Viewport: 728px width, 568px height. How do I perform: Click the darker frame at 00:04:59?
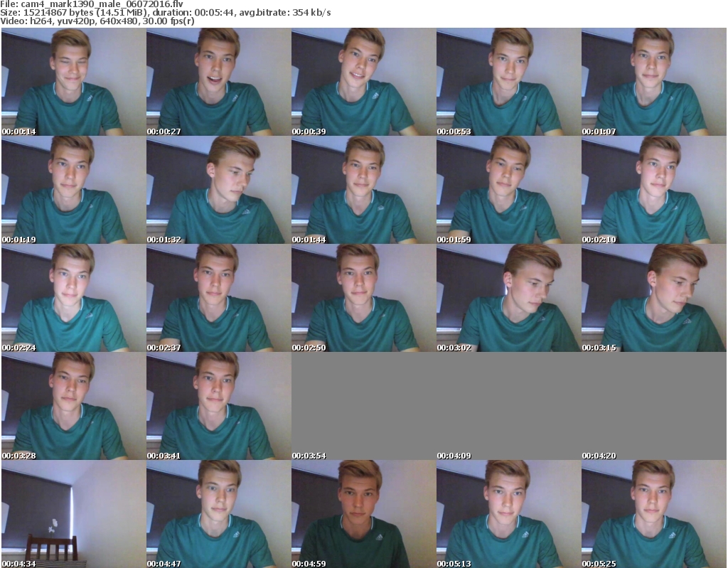point(363,514)
